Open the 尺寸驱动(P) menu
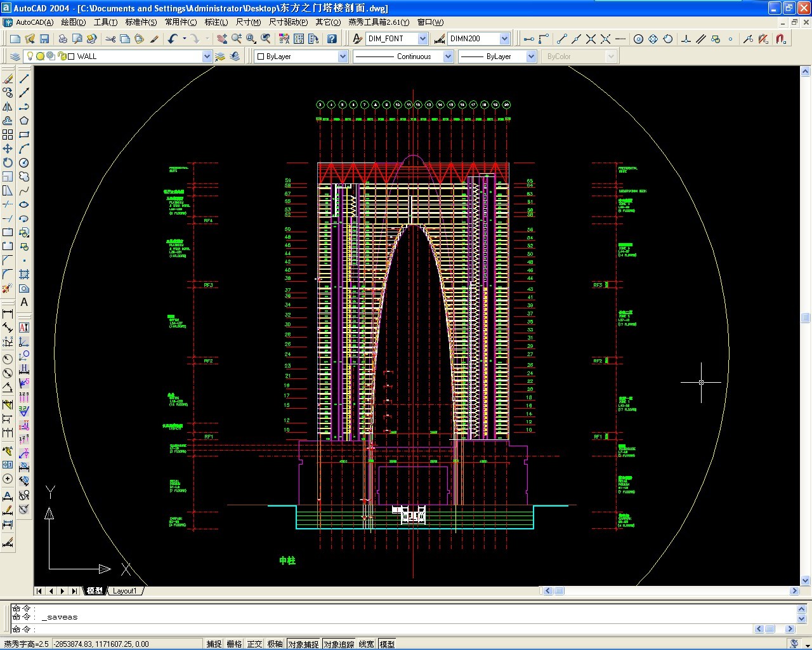Screen dimensions: 812x650 tap(288, 22)
